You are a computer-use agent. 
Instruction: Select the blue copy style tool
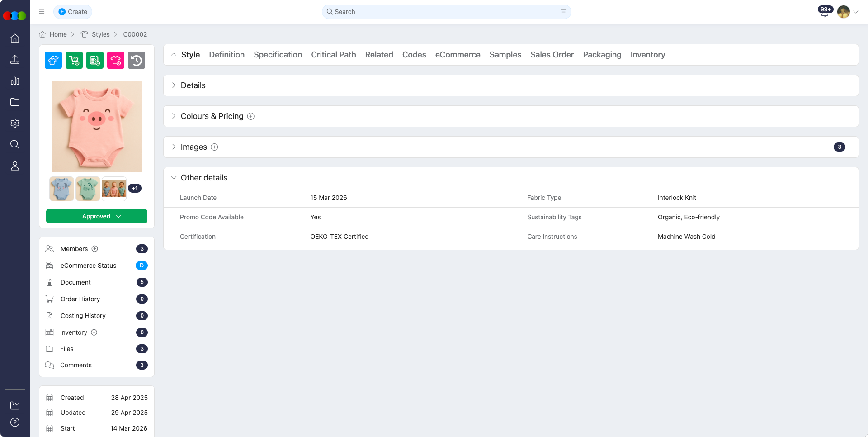coord(53,60)
